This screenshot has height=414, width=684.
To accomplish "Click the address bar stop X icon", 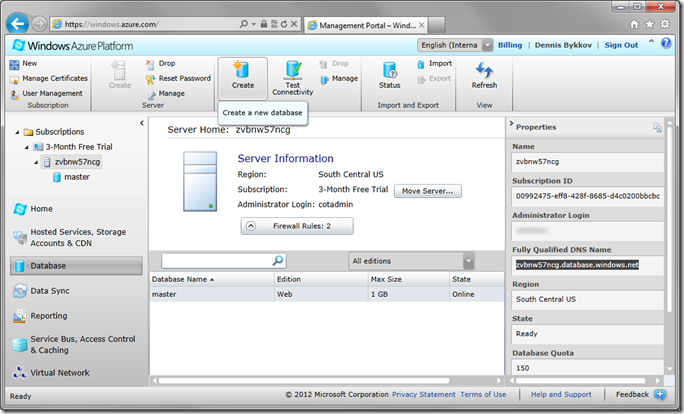I will [x=294, y=24].
